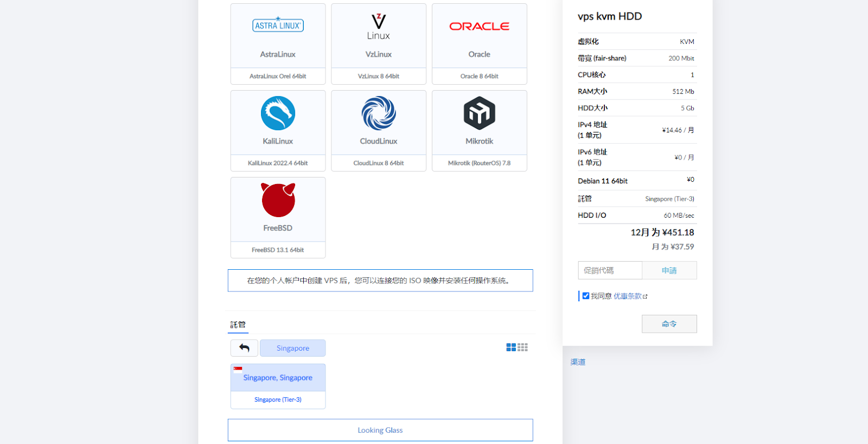This screenshot has height=444, width=868.
Task: Toggle the 我同意 agreement checkbox
Action: coord(586,296)
